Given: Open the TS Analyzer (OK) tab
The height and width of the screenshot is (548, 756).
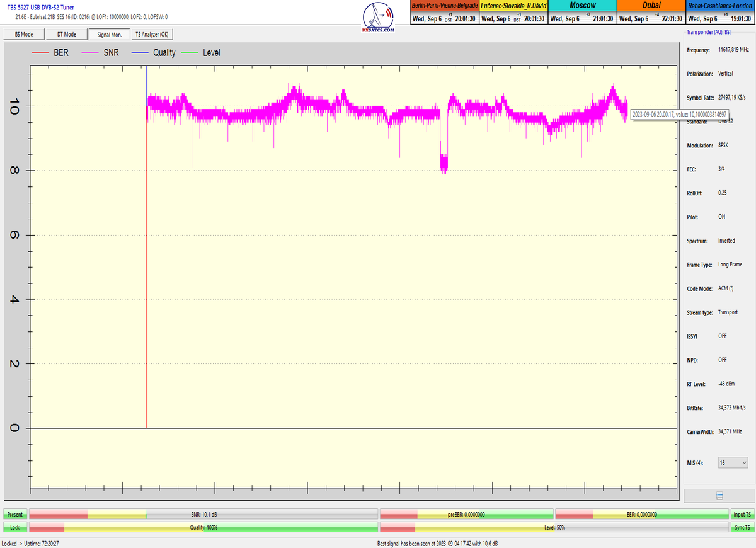Looking at the screenshot, I should (x=151, y=35).
